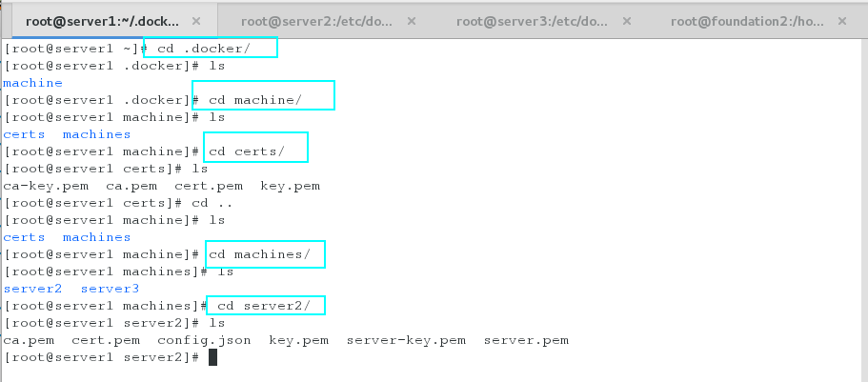Switch to the root@server3 terminal tab
Screen dimensions: 868x382
532,22
